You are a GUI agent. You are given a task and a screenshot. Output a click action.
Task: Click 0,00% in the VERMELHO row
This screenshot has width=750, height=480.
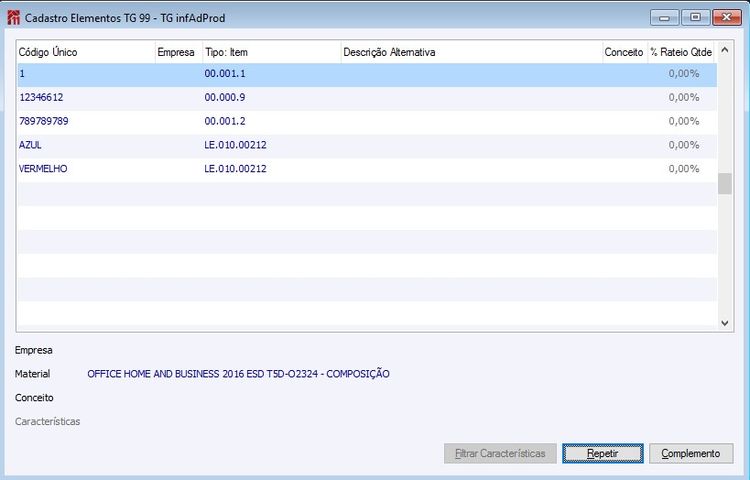(684, 169)
